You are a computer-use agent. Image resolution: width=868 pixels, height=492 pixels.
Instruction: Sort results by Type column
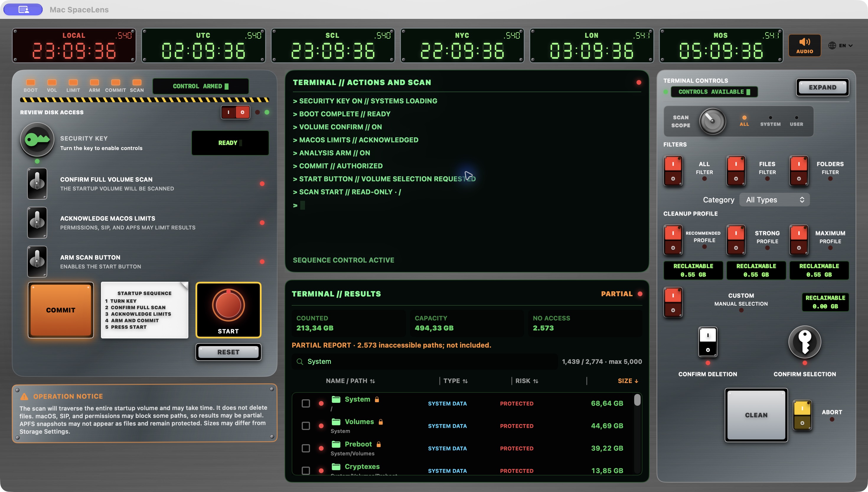(x=455, y=381)
